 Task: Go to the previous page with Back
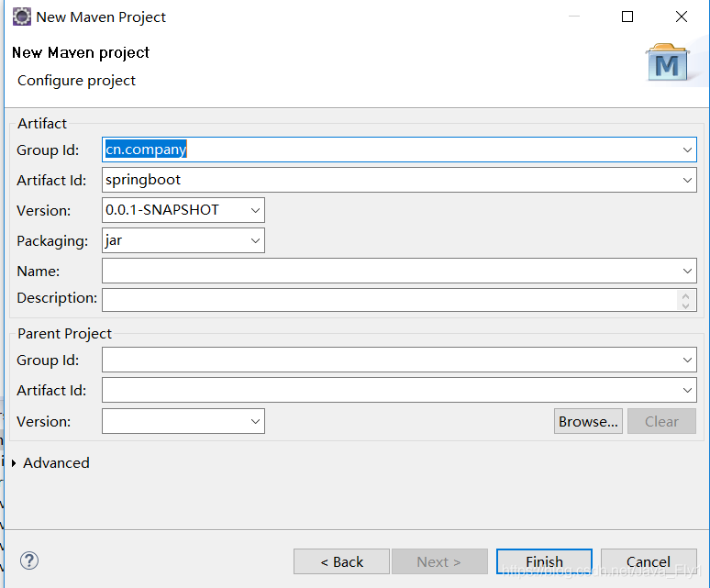pyautogui.click(x=341, y=561)
